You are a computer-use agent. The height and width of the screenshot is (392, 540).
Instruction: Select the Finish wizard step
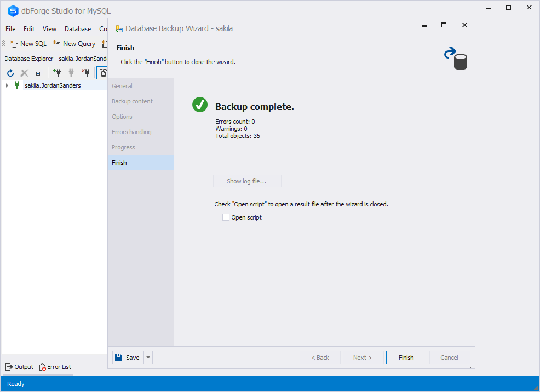pos(141,163)
